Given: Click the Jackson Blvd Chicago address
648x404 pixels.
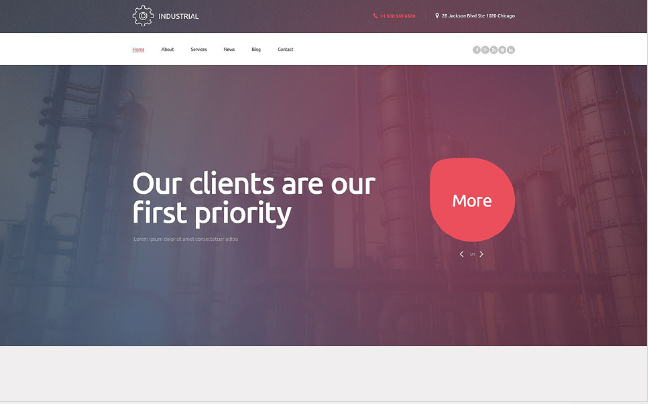Looking at the screenshot, I should pos(478,16).
